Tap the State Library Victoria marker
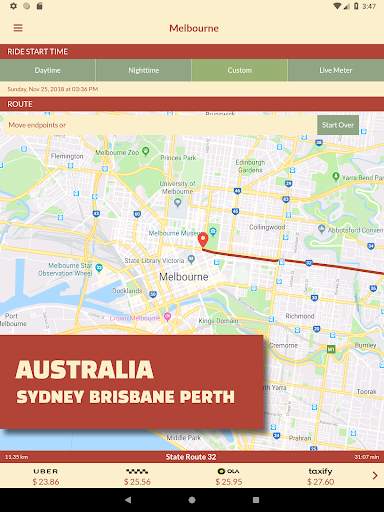 tap(191, 259)
